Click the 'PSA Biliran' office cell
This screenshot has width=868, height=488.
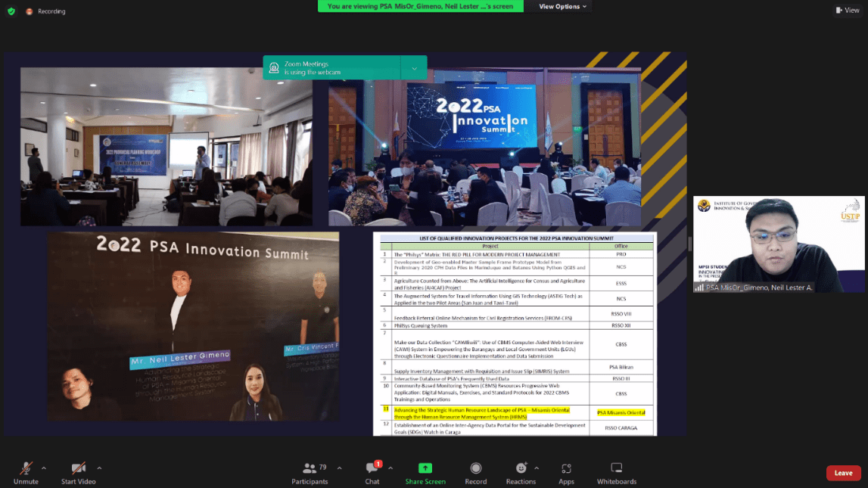pos(621,368)
